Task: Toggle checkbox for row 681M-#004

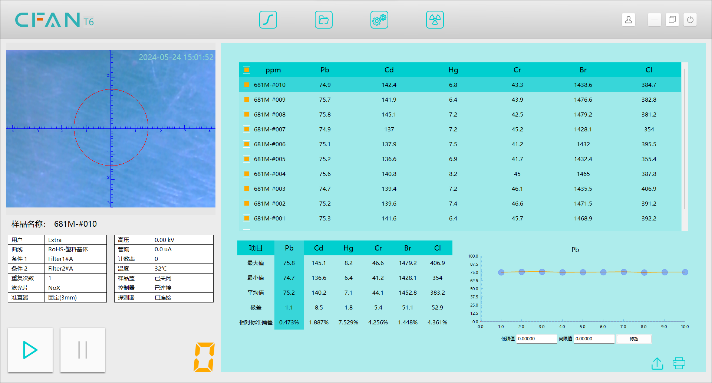Action: 247,174
